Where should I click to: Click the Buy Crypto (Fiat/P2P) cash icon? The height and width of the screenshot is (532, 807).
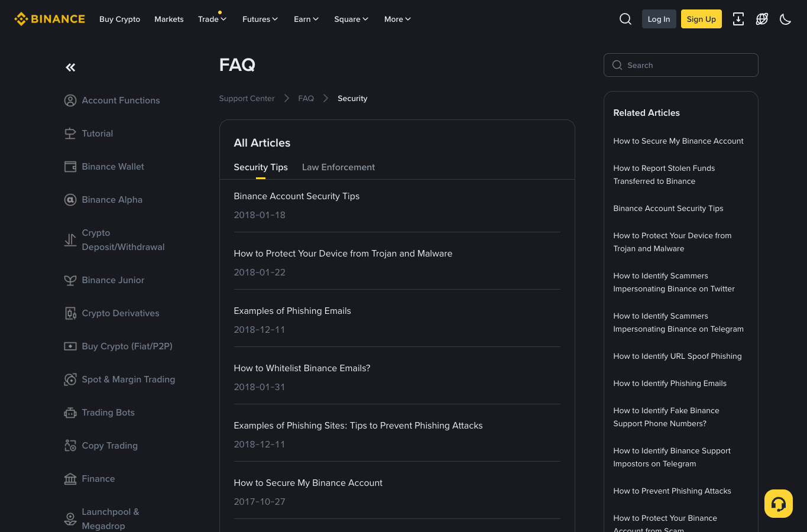pyautogui.click(x=70, y=346)
